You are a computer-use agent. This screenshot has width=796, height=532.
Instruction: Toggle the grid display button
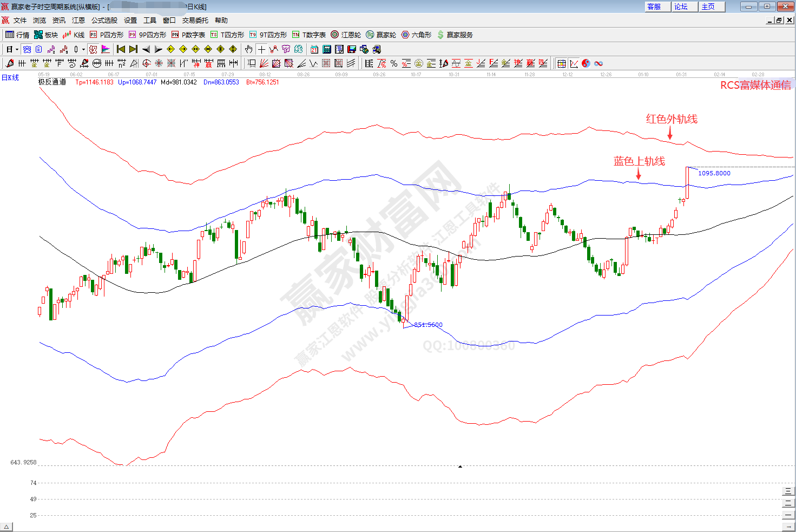[561, 63]
